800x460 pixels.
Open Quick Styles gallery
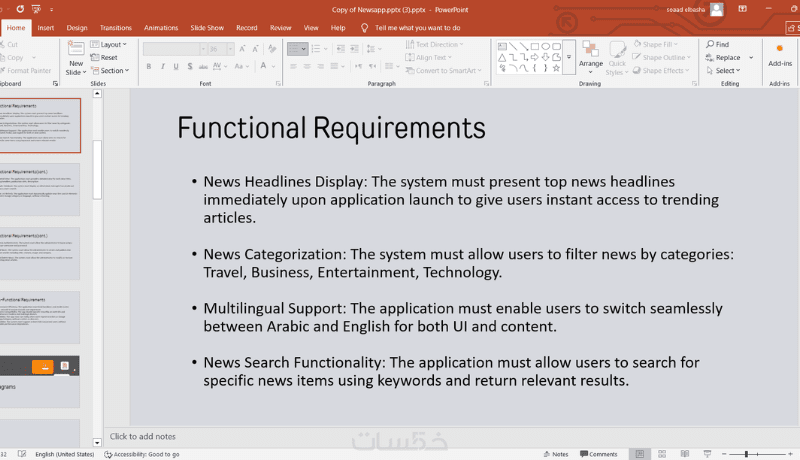pos(617,58)
